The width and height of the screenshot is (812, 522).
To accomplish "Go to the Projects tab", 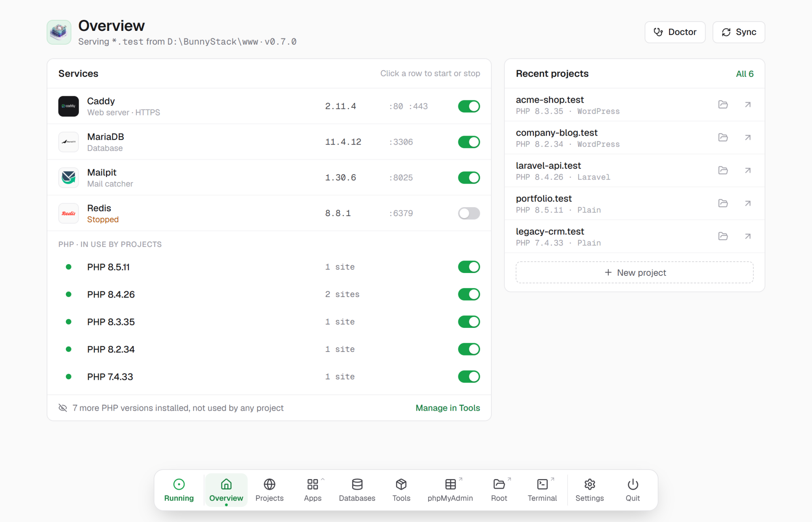I will (x=270, y=490).
